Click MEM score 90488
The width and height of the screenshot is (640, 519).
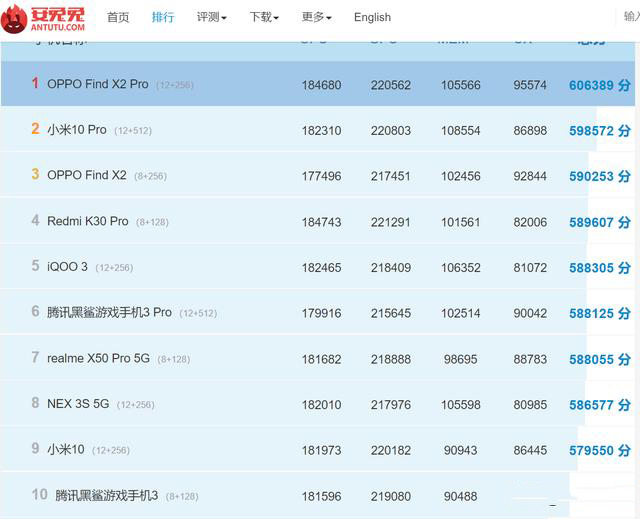click(460, 497)
